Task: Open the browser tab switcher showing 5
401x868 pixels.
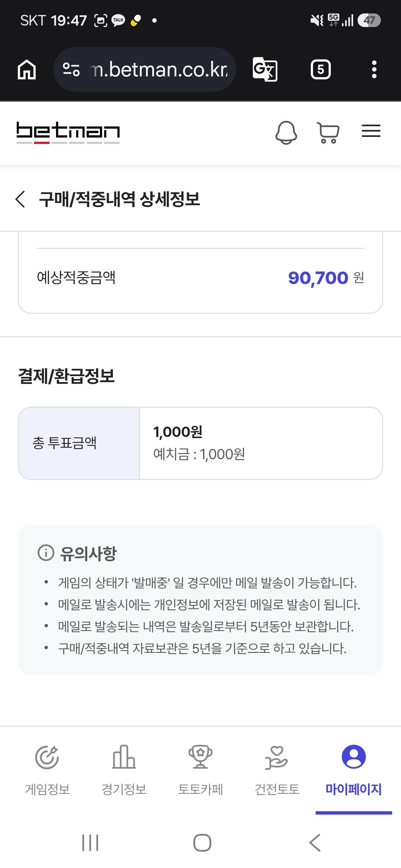Action: pyautogui.click(x=321, y=69)
